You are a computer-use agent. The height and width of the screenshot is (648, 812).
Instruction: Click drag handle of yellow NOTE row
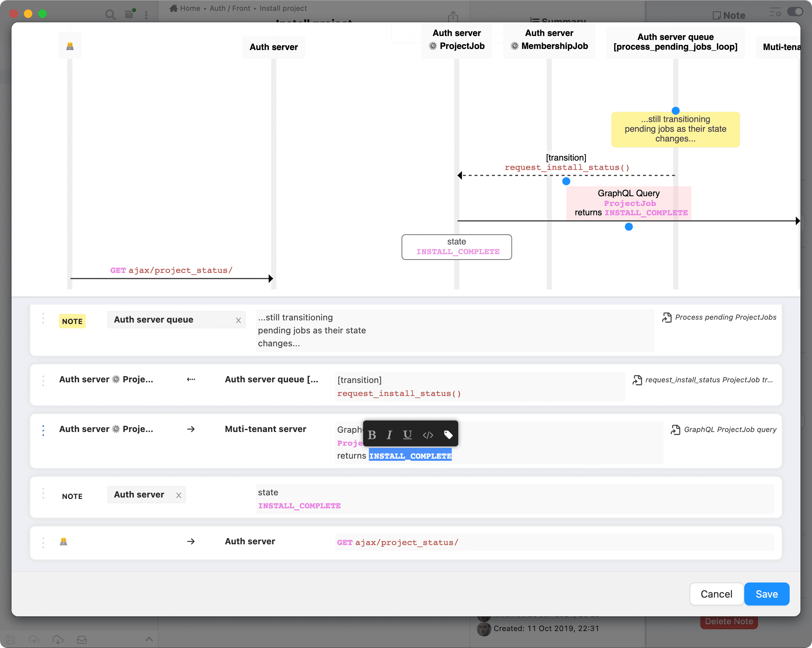[x=43, y=318]
